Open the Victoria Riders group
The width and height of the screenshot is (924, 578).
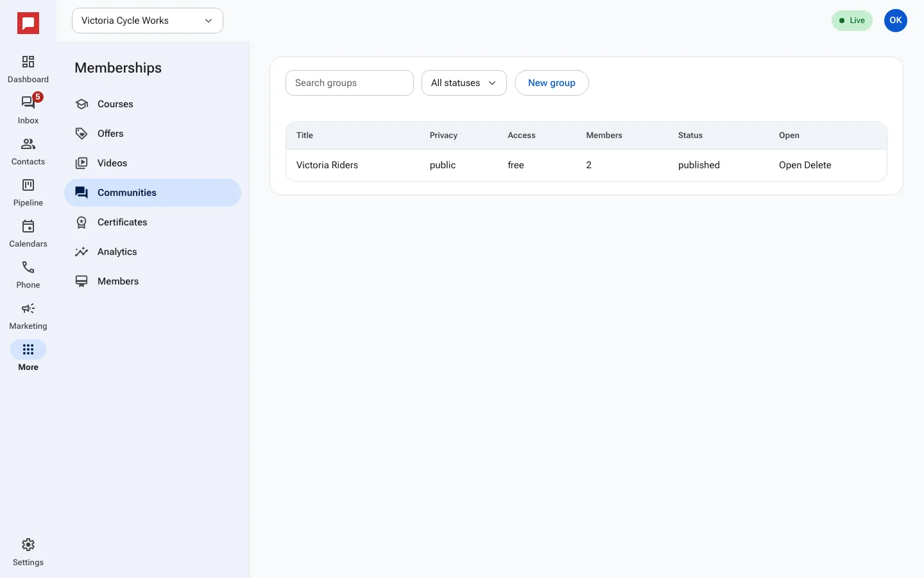click(x=791, y=165)
